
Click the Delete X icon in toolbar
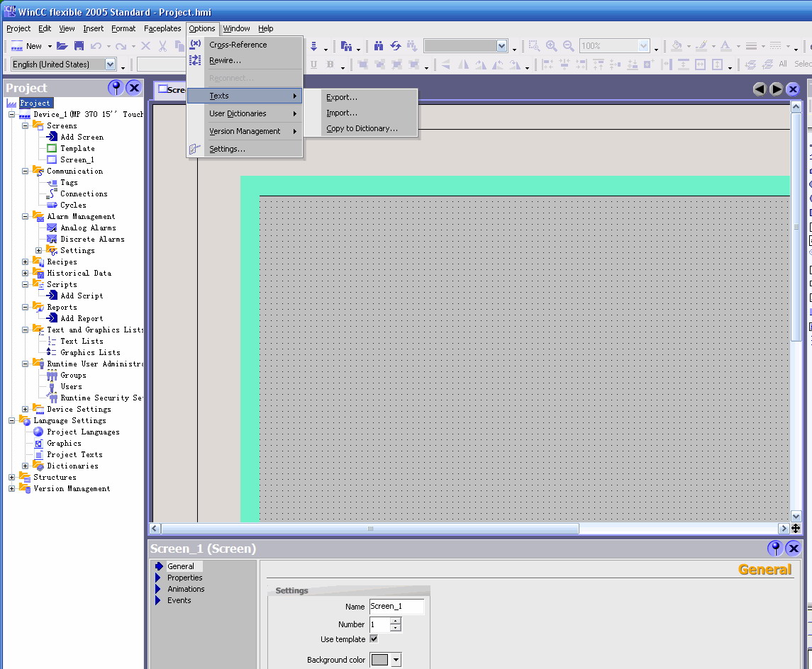tap(146, 46)
